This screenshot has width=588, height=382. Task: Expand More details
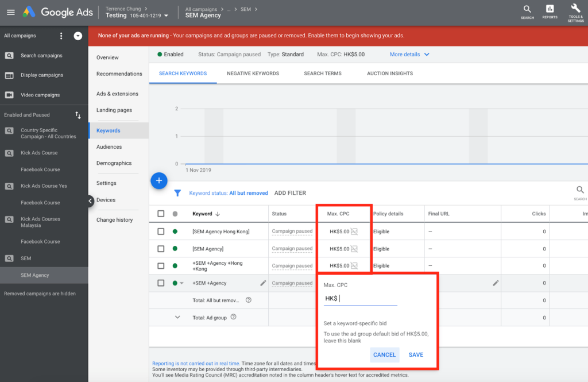409,55
